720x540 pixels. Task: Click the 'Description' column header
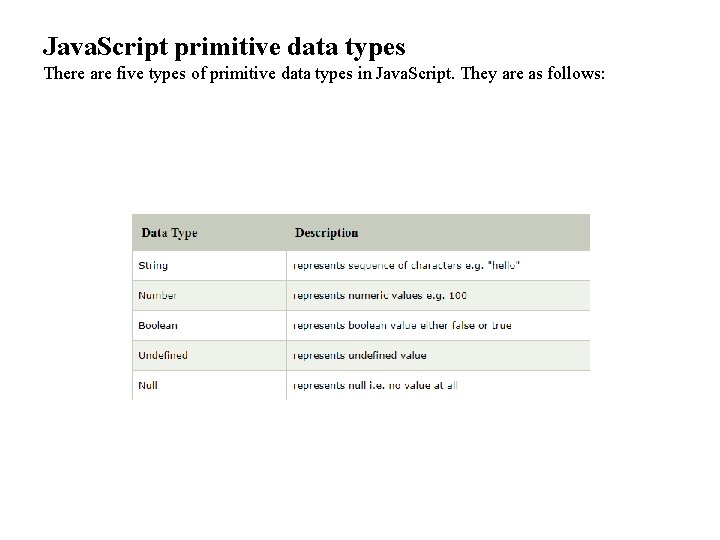click(x=326, y=233)
